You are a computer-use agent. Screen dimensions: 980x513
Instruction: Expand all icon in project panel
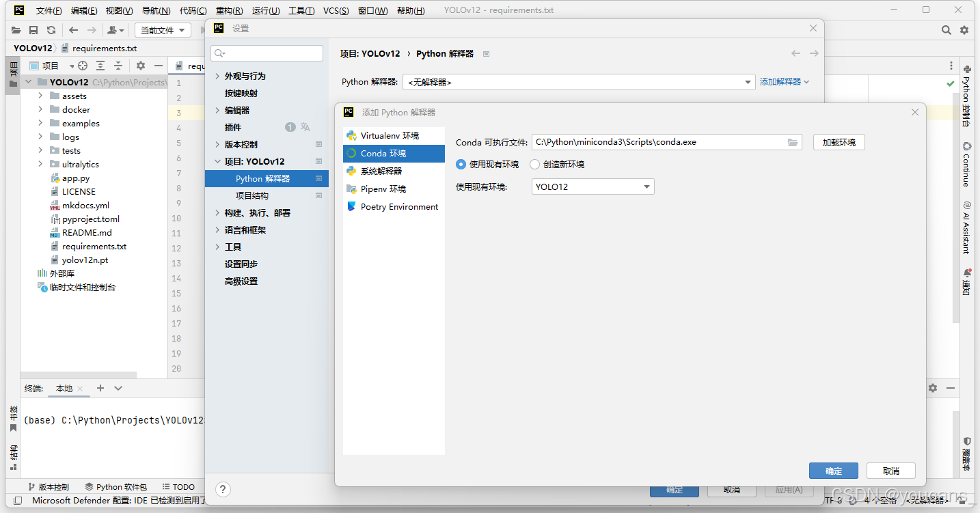click(100, 66)
